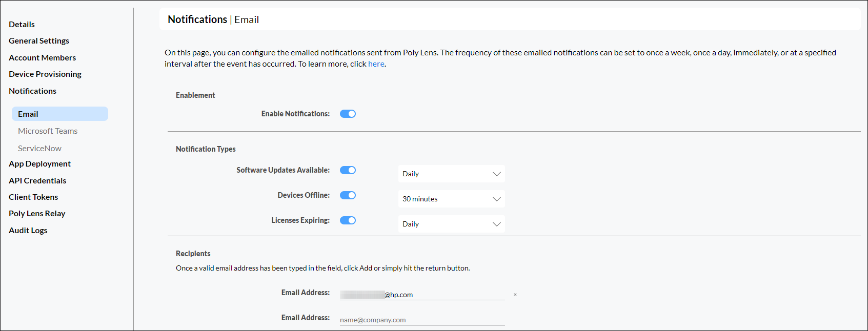Remove the @hp.com email recipient
The image size is (868, 331).
[x=515, y=295]
